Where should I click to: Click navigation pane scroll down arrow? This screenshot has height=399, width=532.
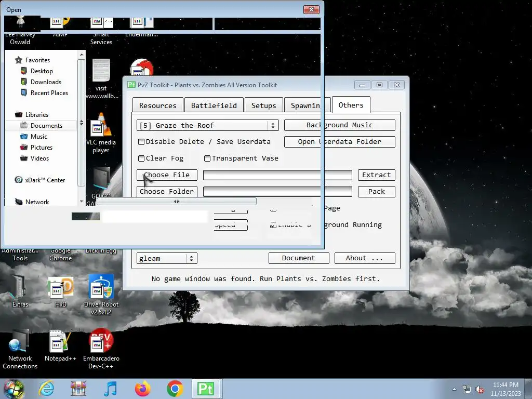coord(82,202)
